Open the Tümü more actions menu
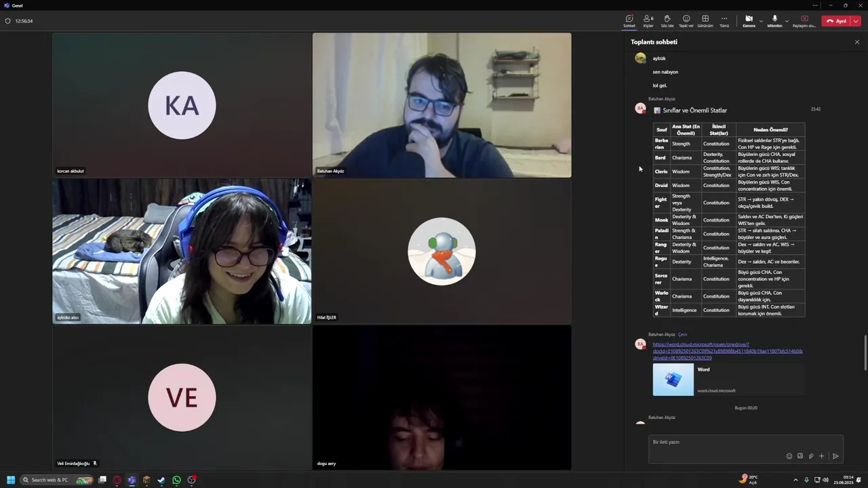The image size is (868, 488). [724, 21]
